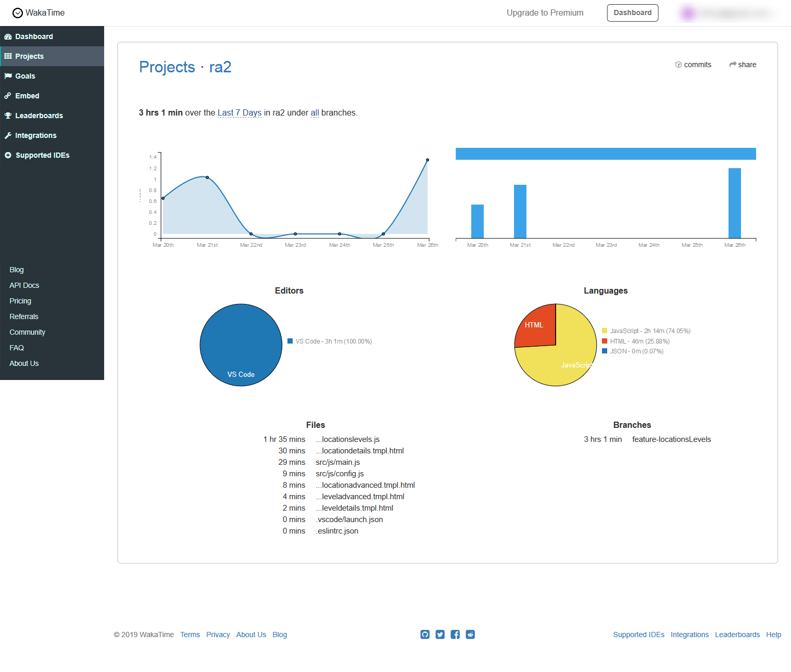This screenshot has height=672, width=791.
Task: Open the ra2 project title link
Action: (x=220, y=67)
